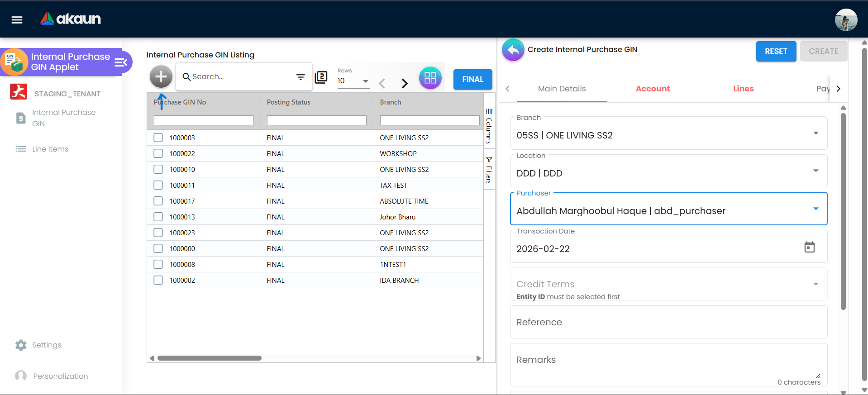The image size is (868, 395).
Task: Open the Transaction Date calendar picker
Action: tap(809, 247)
